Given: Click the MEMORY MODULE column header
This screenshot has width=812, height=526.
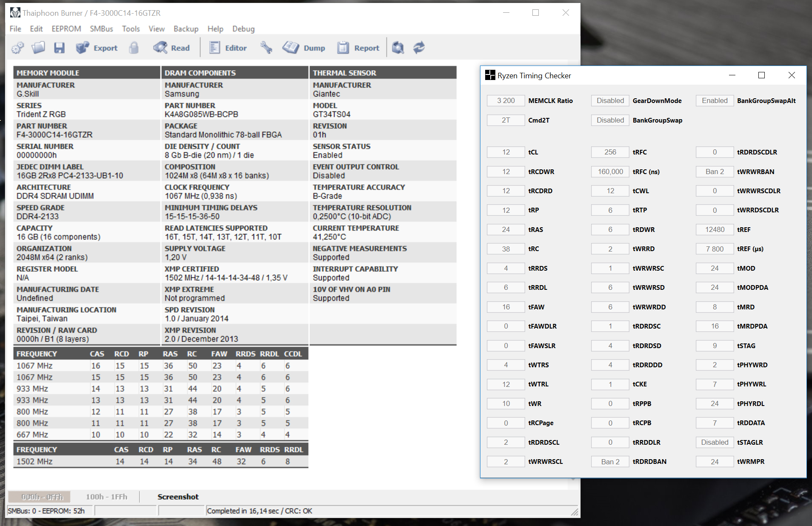Looking at the screenshot, I should tap(87, 73).
